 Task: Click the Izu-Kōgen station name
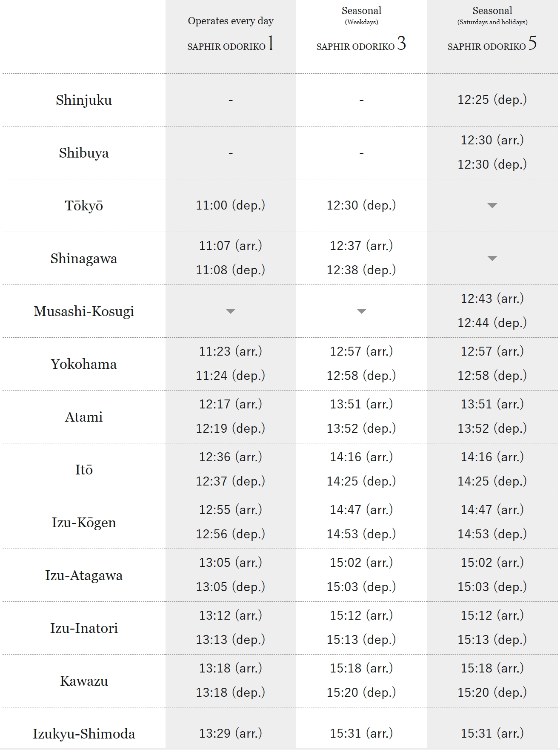84,523
